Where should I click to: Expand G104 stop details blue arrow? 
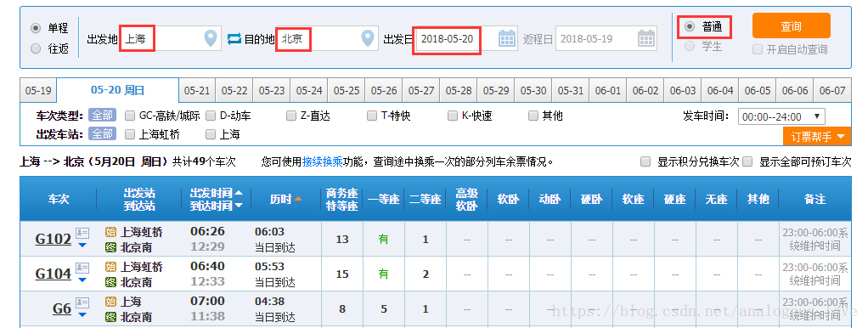coord(82,280)
